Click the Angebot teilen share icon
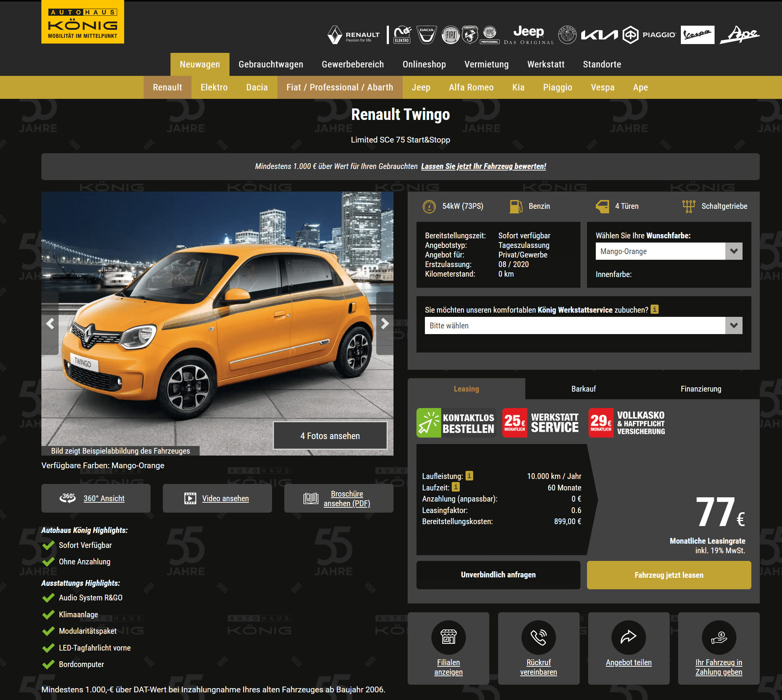 (x=628, y=637)
